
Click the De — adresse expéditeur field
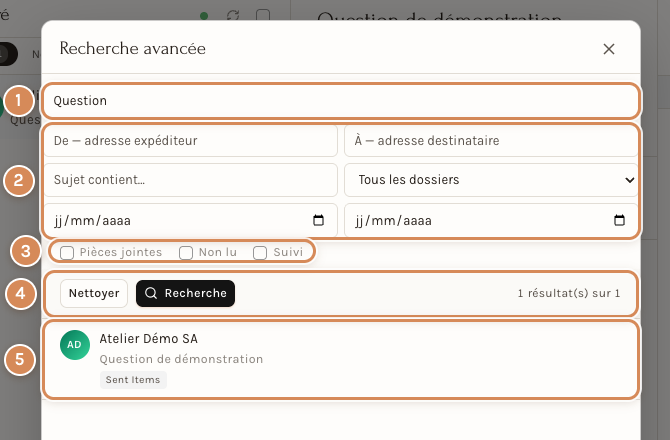pyautogui.click(x=191, y=141)
